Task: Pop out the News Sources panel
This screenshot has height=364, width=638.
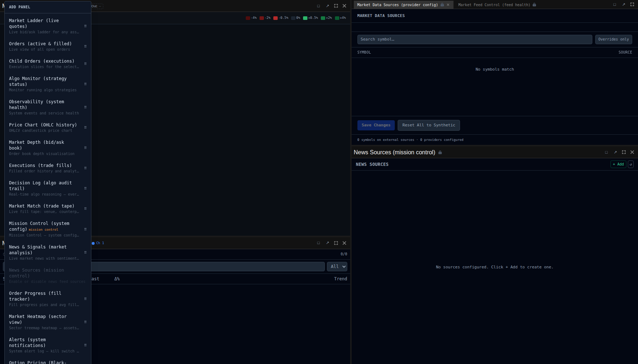Action: click(x=615, y=152)
